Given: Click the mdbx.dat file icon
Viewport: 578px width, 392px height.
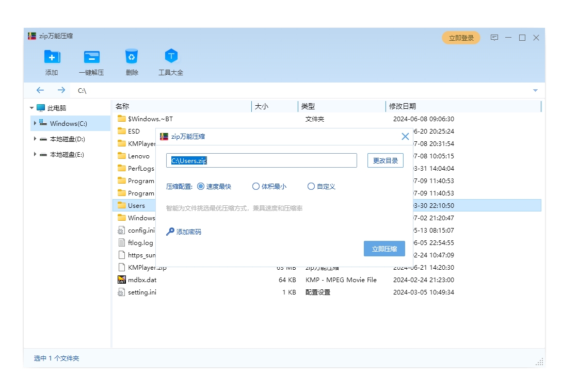Looking at the screenshot, I should click(122, 280).
